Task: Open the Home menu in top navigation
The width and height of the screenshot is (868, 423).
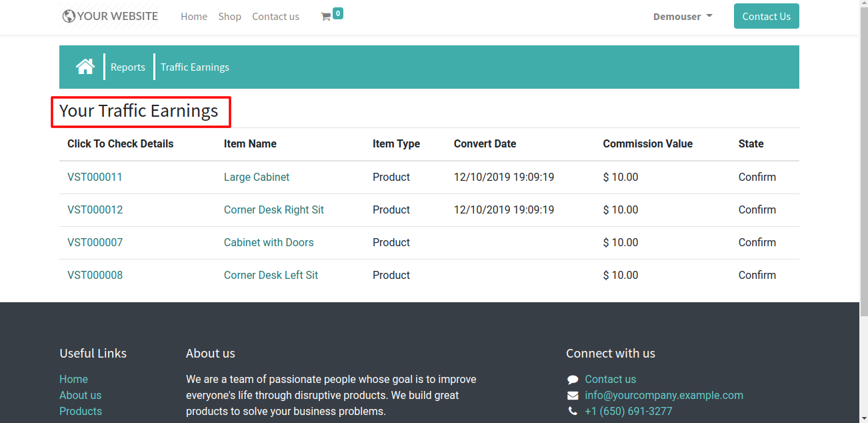Action: (194, 17)
